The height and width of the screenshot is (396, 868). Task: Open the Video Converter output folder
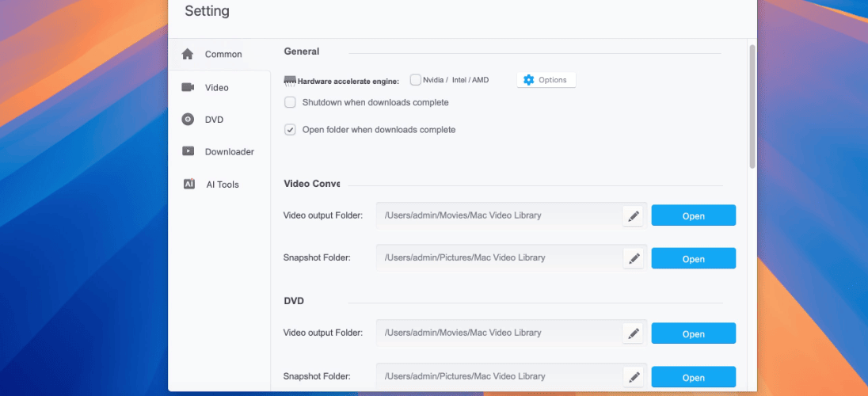693,216
